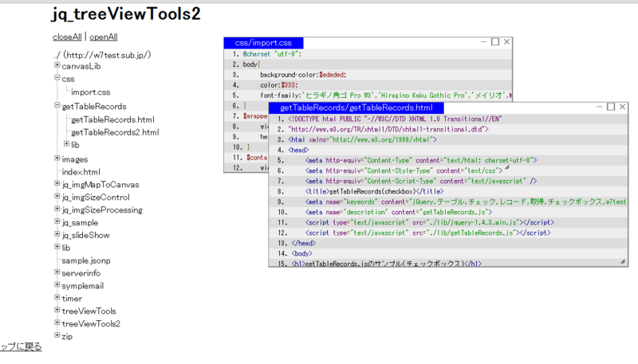638x364 pixels.
Task: Click the <title>getTableRecords(checkbox) code line
Action: (448, 191)
